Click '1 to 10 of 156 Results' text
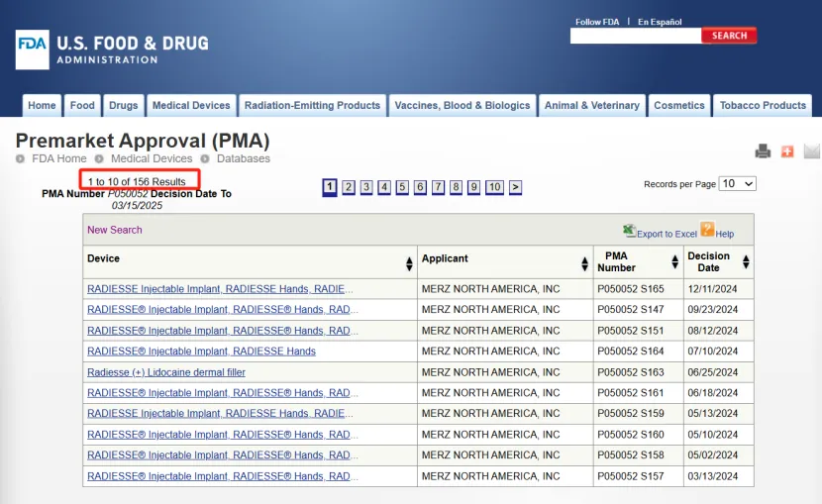The height and width of the screenshot is (504, 822). tap(137, 182)
